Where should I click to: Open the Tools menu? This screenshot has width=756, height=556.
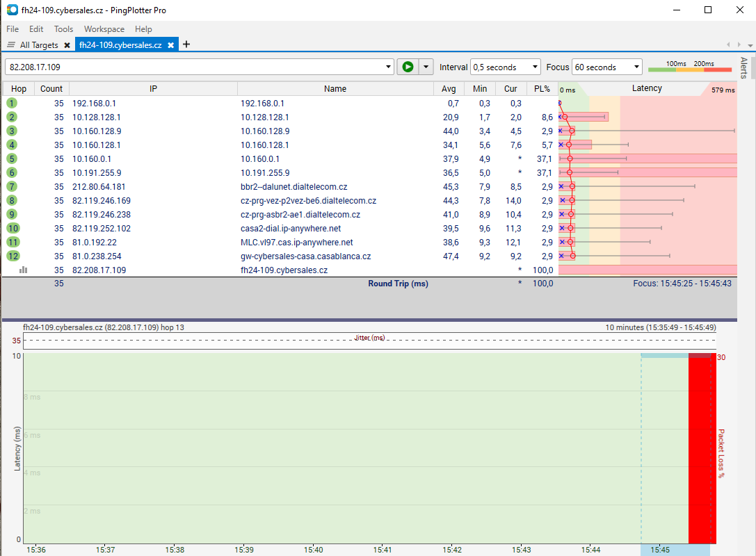click(x=63, y=29)
